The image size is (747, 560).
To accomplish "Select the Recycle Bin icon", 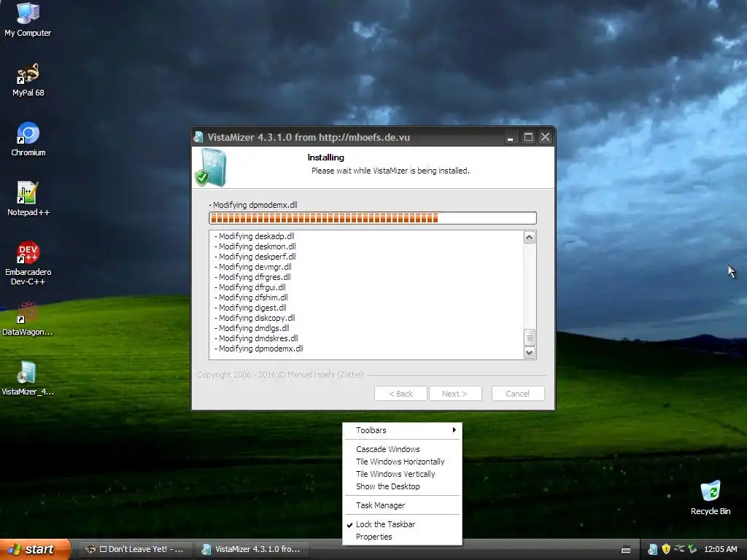I will [711, 497].
